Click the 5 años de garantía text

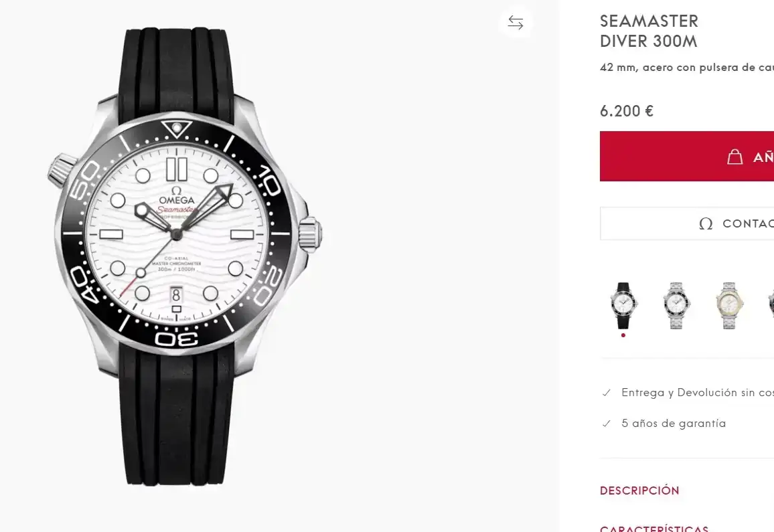click(674, 424)
